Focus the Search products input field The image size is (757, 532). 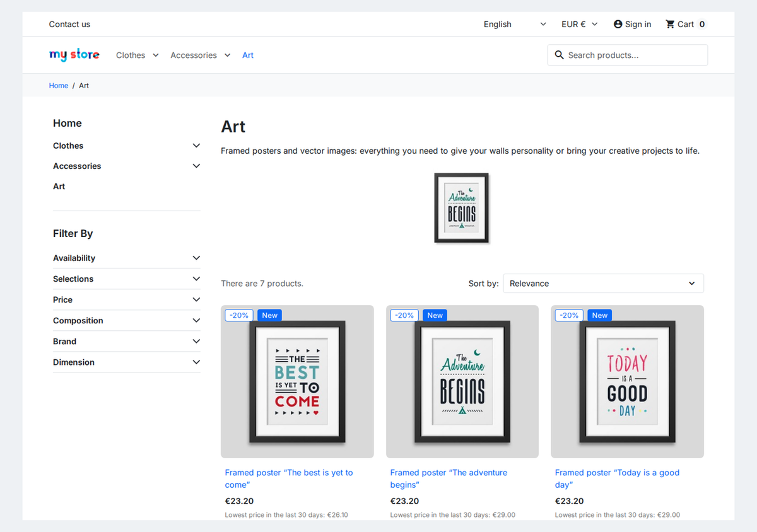(628, 55)
